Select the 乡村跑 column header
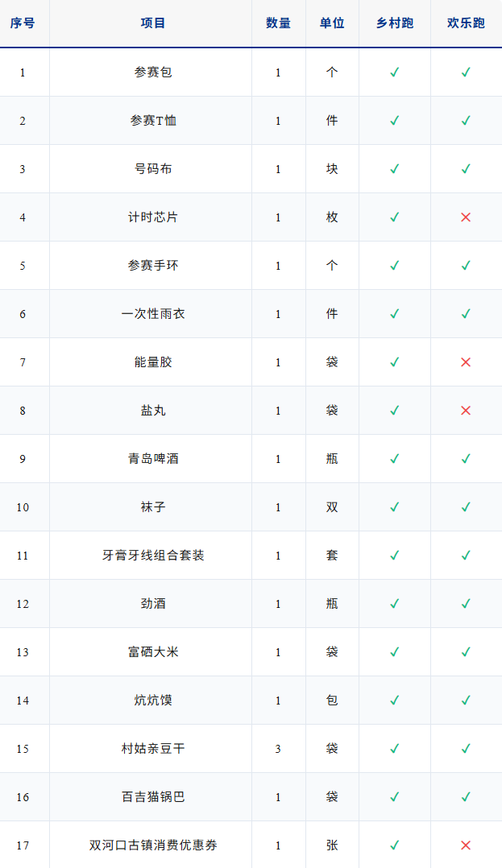This screenshot has height=868, width=502. coord(395,23)
